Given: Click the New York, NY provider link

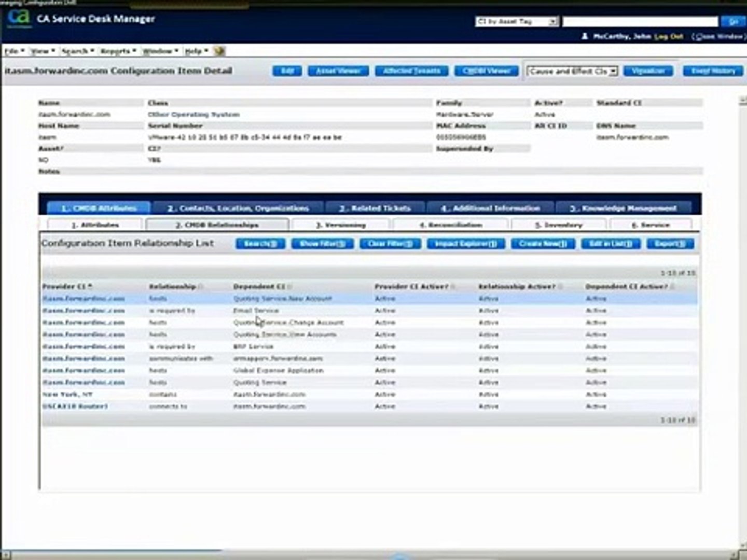Looking at the screenshot, I should pos(67,395).
